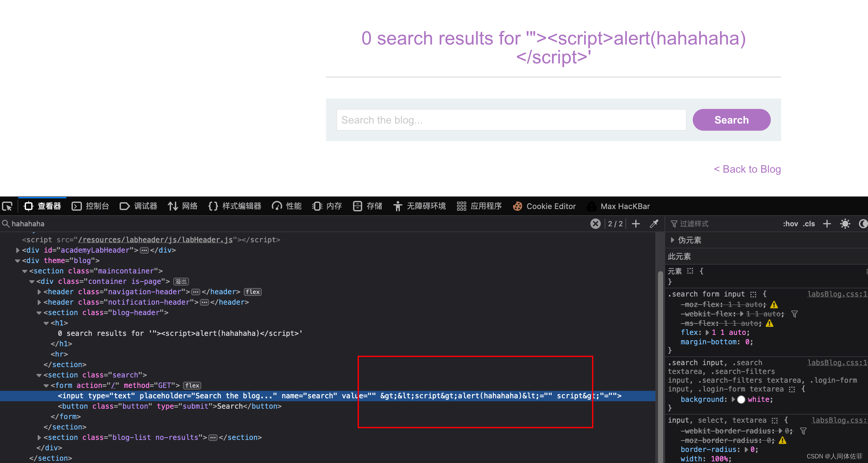The height and width of the screenshot is (463, 868).
Task: Switch to the 控制台 console tab
Action: [90, 206]
